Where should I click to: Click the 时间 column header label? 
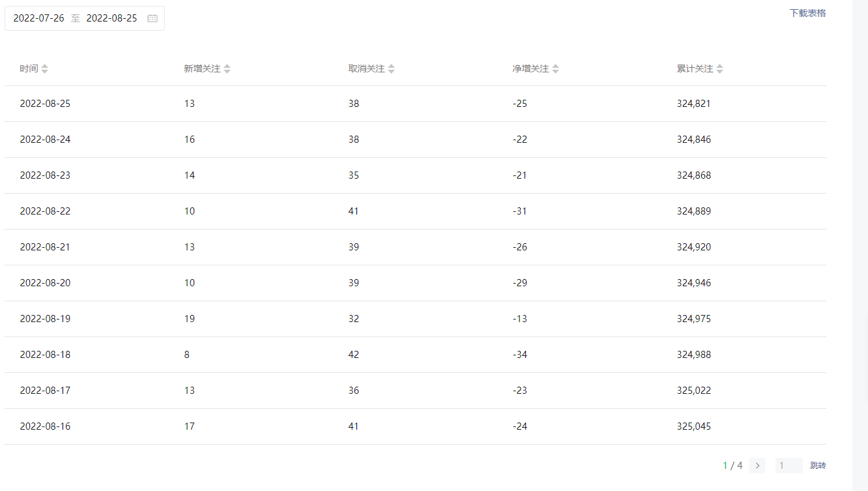pos(29,68)
